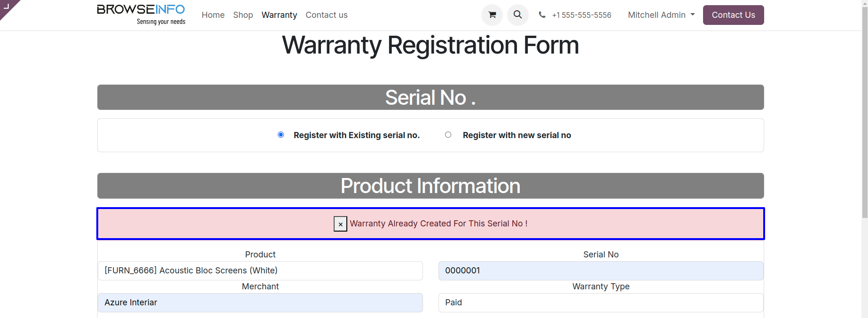
Task: Open the Shop menu item
Action: (243, 15)
